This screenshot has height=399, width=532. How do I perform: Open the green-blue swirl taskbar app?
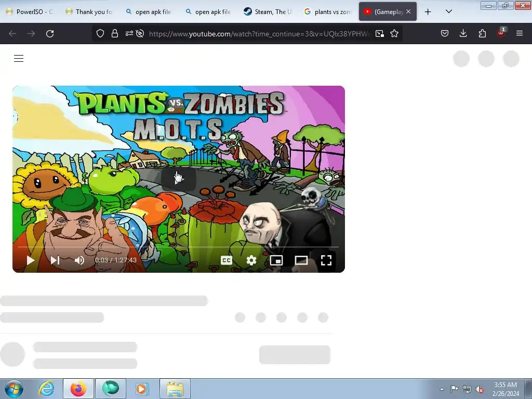(111, 389)
